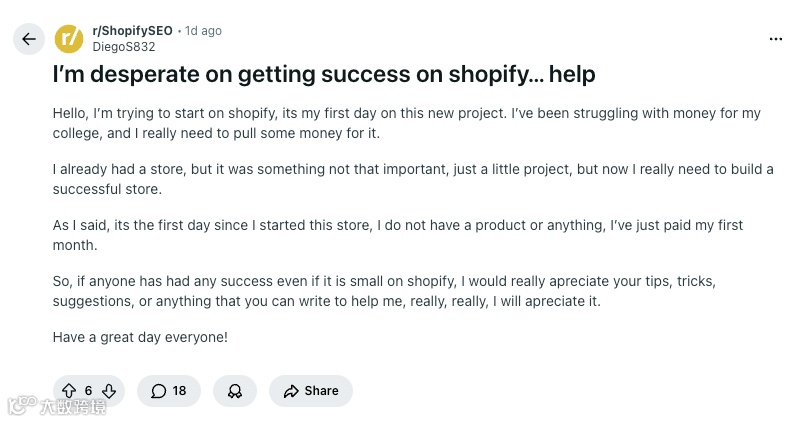Click the paragraph starting 'I already had a store'
This screenshot has width=808, height=422.
pyautogui.click(x=412, y=179)
